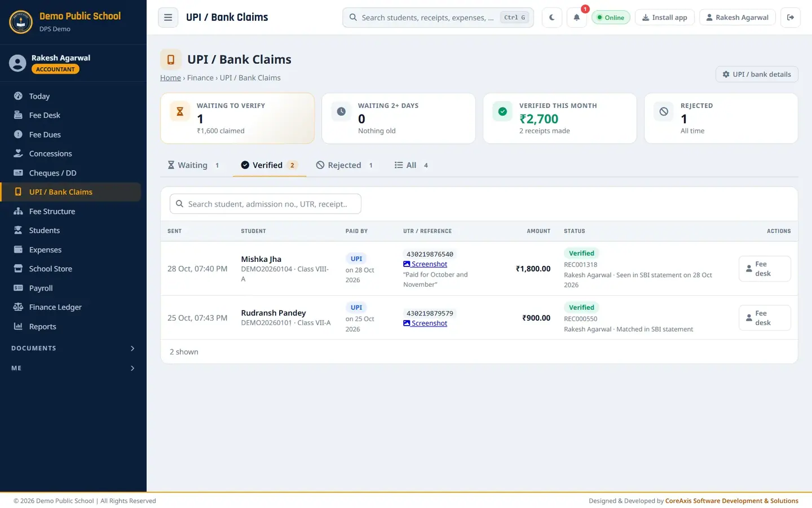The height and width of the screenshot is (508, 812).
Task: Follow the Home breadcrumb link
Action: 170,78
